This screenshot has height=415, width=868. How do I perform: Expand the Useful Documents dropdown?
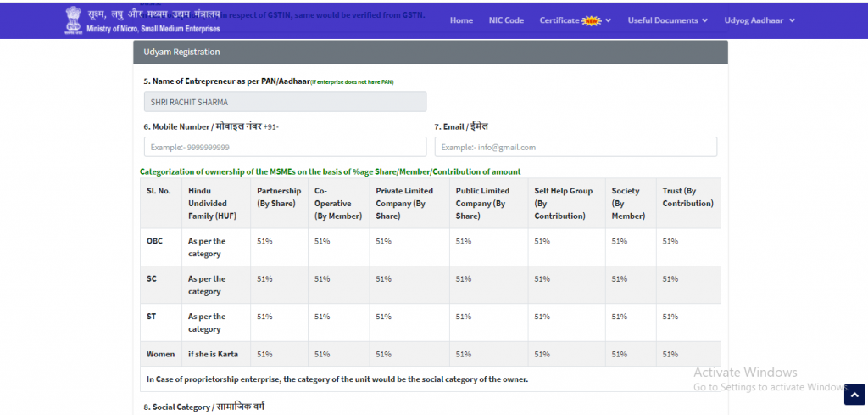(x=668, y=20)
